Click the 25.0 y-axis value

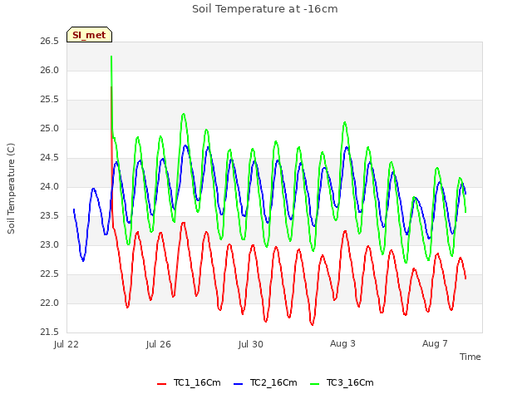tap(50, 129)
